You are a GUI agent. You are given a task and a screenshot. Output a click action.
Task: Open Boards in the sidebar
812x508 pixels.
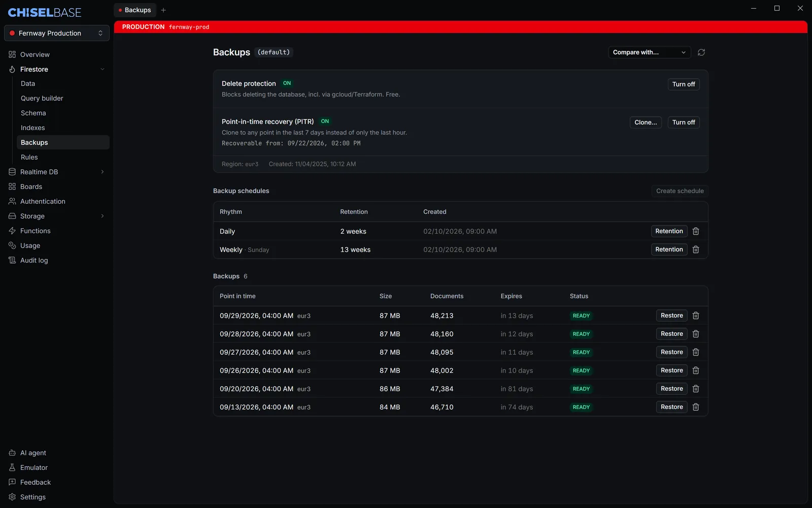tap(57, 186)
